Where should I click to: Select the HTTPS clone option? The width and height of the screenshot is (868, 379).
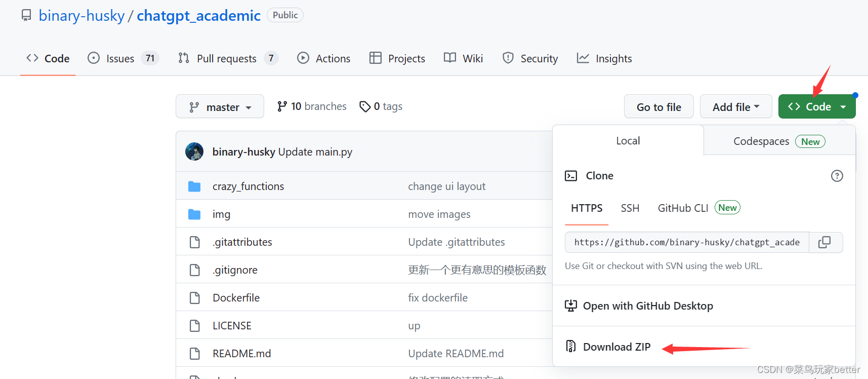pos(587,208)
